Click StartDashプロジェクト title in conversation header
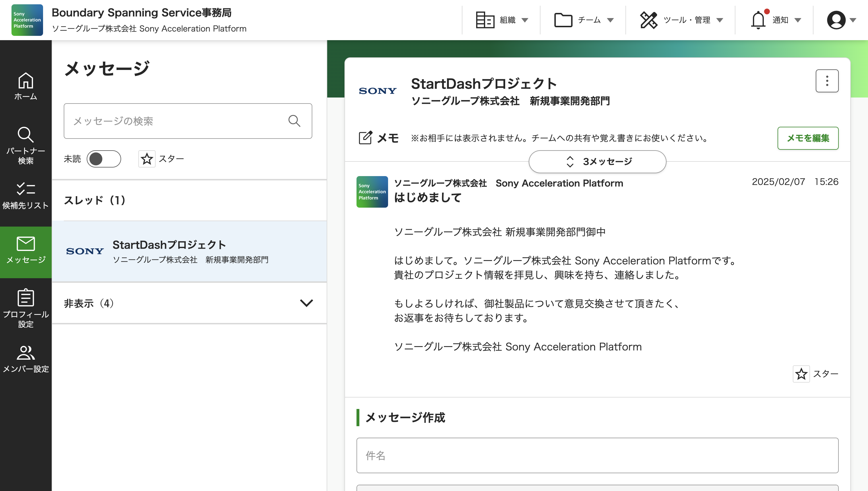Viewport: 868px width, 491px height. pos(484,84)
